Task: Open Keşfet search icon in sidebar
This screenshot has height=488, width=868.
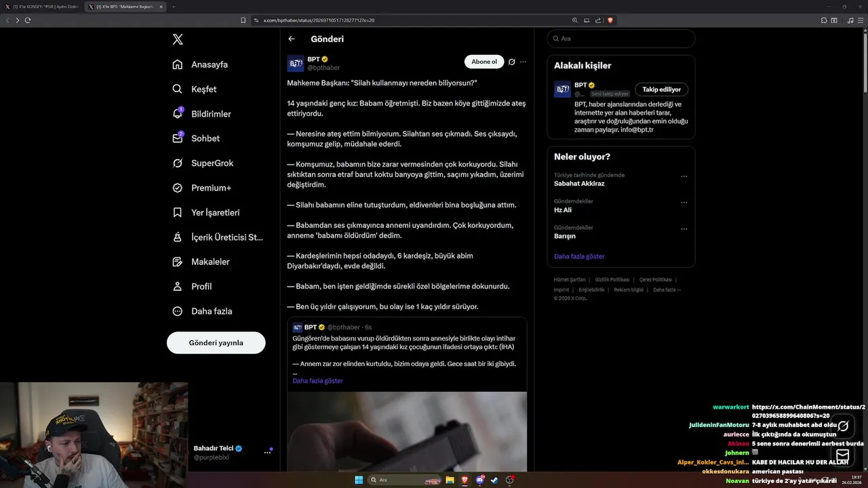Action: tap(178, 89)
